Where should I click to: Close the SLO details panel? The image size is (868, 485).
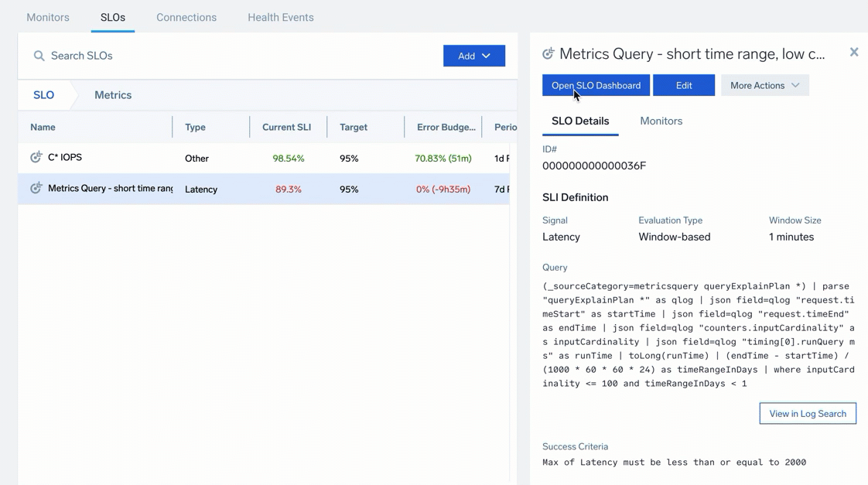tap(853, 53)
